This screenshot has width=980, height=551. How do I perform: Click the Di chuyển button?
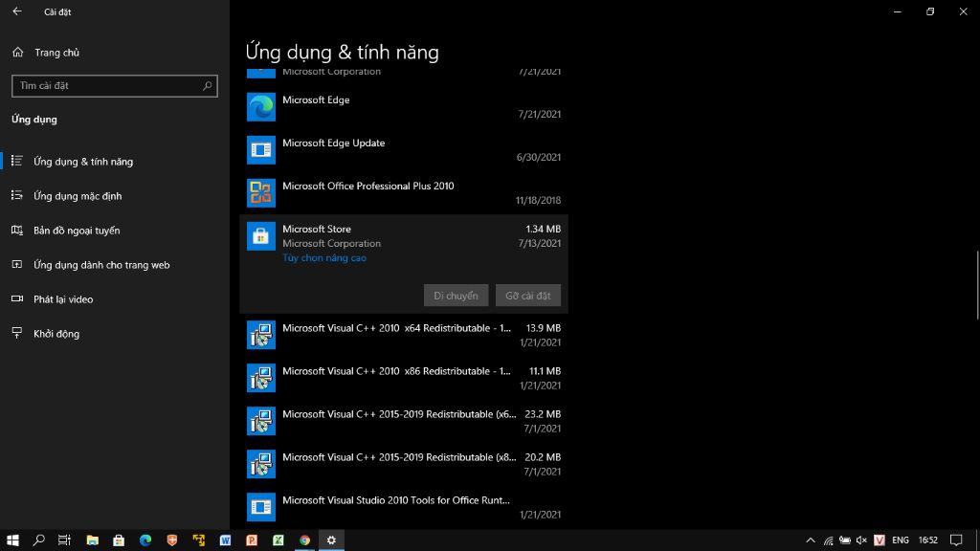(x=456, y=296)
